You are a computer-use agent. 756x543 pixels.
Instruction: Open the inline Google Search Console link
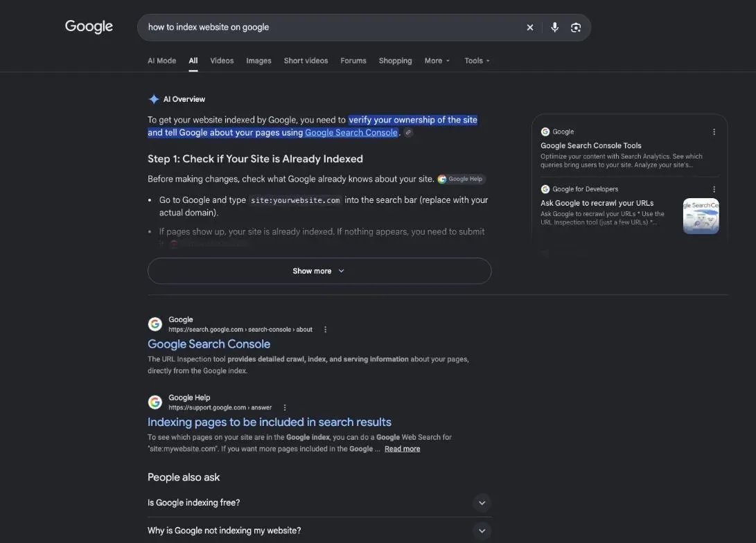(x=351, y=132)
